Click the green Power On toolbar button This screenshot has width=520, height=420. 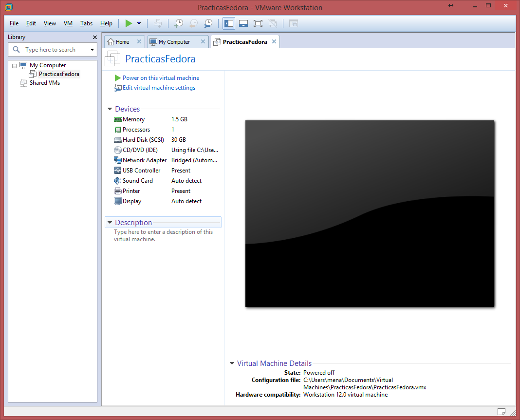tap(129, 23)
